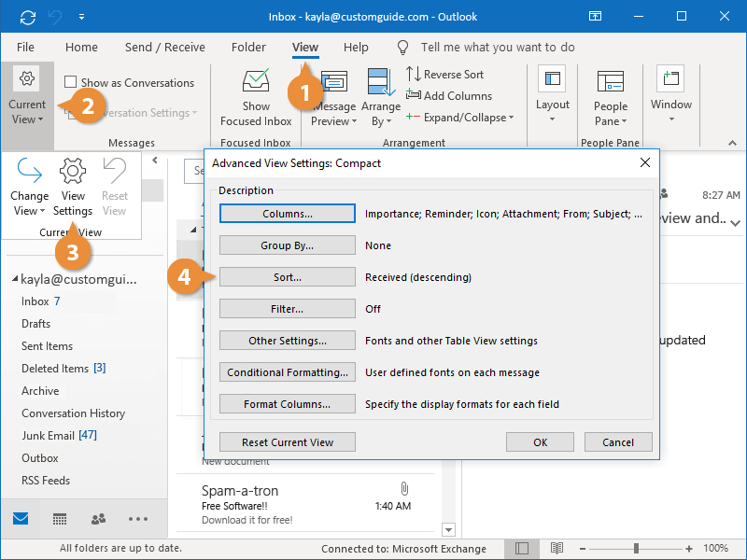Open the Conversation History folder

74,413
